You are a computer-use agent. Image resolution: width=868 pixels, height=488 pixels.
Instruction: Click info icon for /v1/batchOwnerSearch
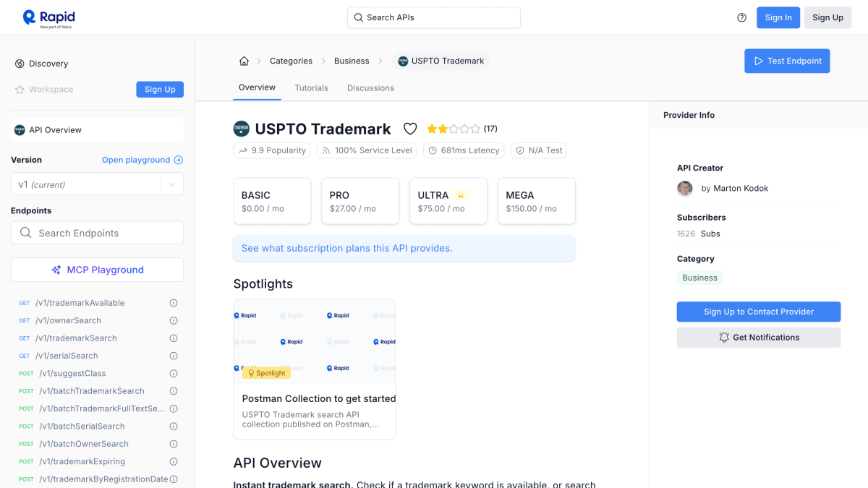pyautogui.click(x=174, y=444)
